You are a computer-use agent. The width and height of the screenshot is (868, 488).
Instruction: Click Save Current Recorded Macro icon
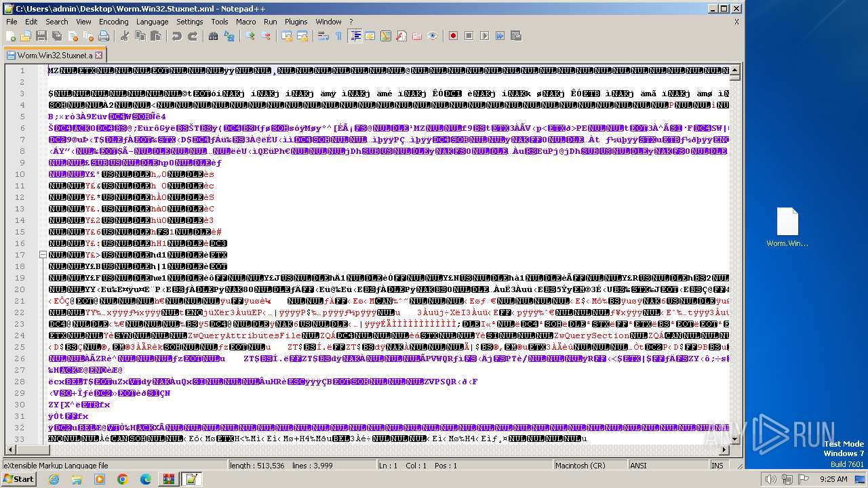pyautogui.click(x=516, y=36)
